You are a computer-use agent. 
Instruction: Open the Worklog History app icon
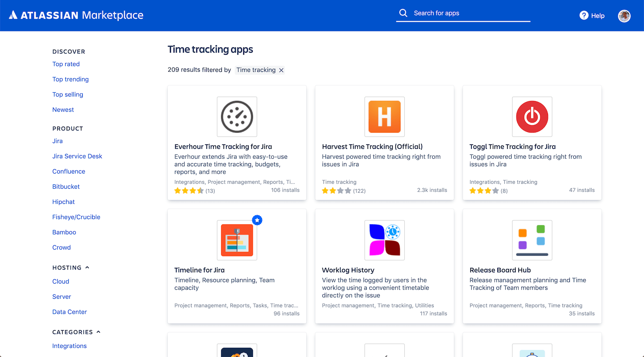[x=385, y=240]
